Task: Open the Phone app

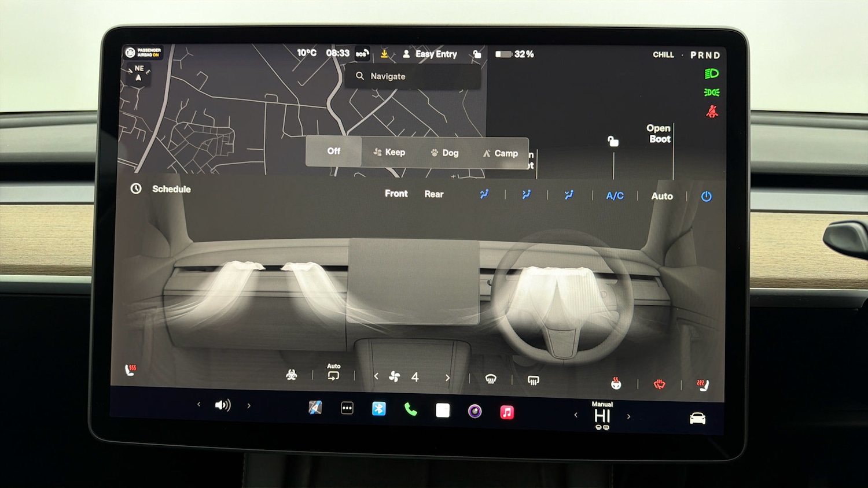Action: pos(410,410)
